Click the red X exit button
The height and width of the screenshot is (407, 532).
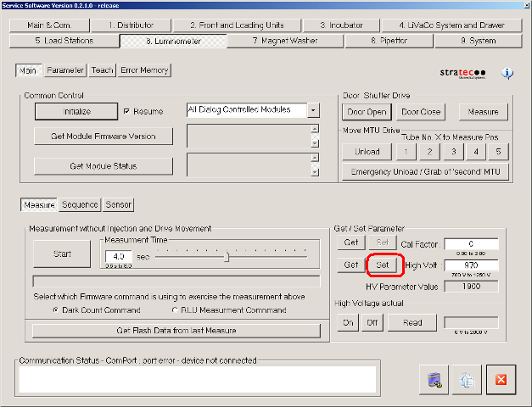coord(501,379)
